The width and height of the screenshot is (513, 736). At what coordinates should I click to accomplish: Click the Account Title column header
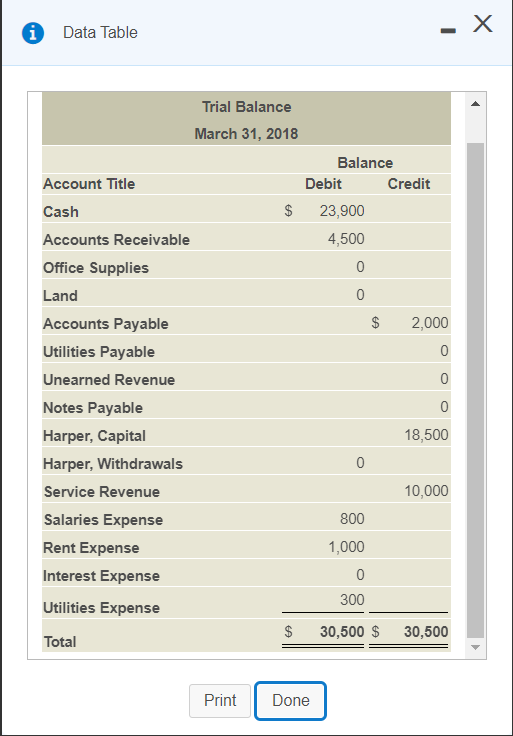(89, 184)
